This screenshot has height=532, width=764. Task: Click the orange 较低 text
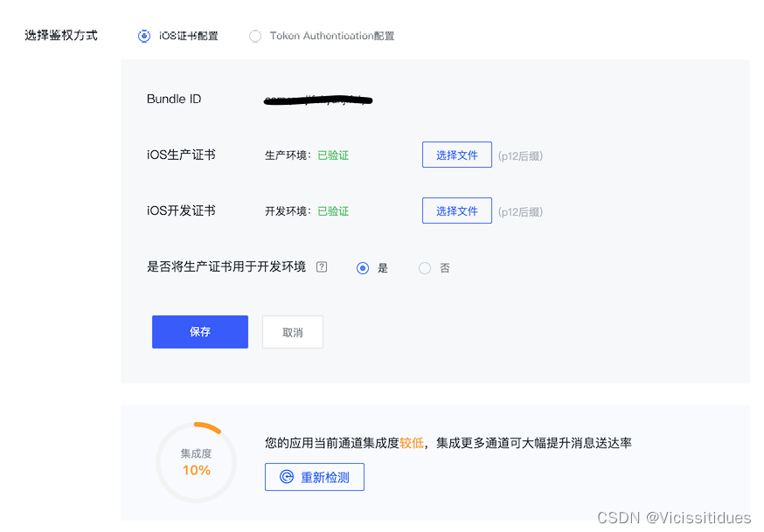[x=412, y=443]
